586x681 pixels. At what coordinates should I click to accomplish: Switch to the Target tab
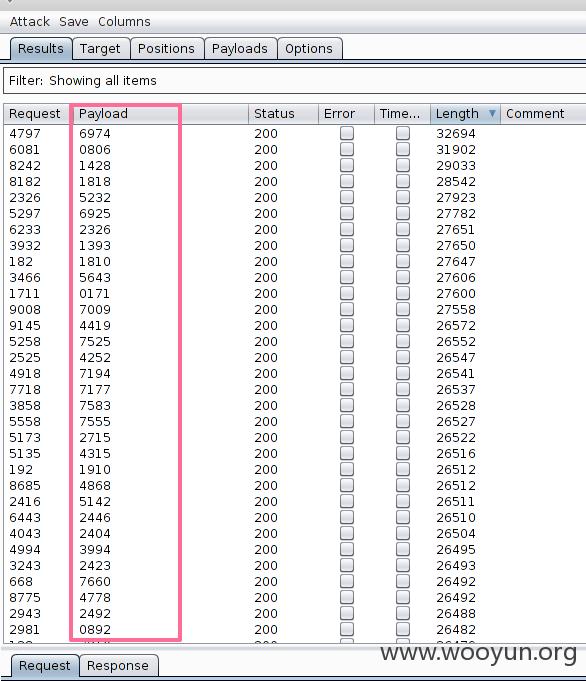pos(100,49)
